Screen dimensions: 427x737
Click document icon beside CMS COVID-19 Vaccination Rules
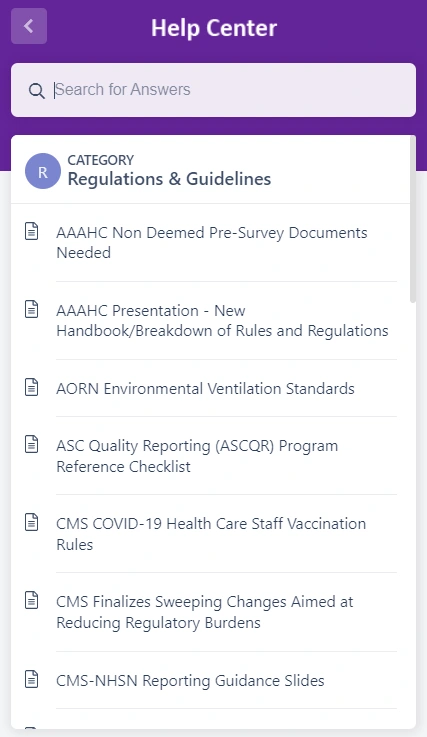pos(32,522)
